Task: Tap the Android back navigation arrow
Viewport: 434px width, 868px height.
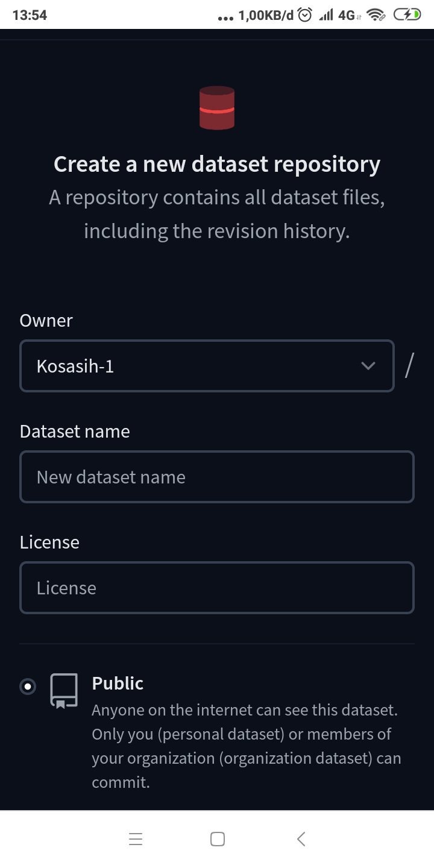Action: tap(301, 838)
